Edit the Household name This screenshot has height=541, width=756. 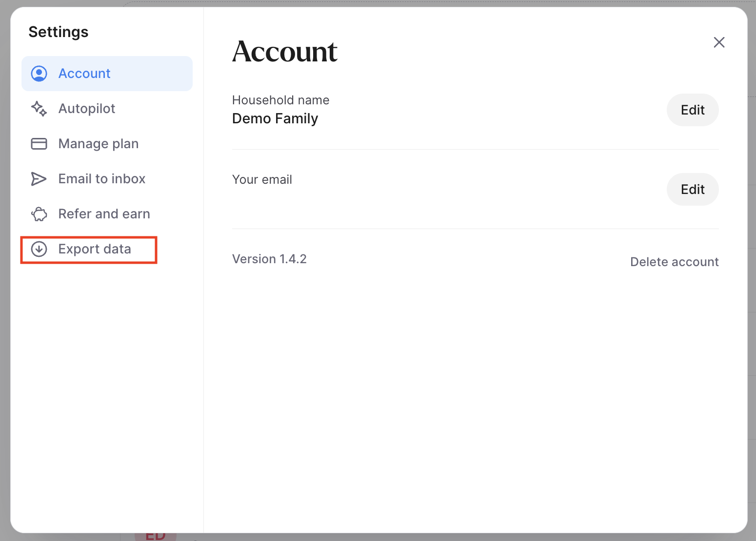[x=692, y=110]
